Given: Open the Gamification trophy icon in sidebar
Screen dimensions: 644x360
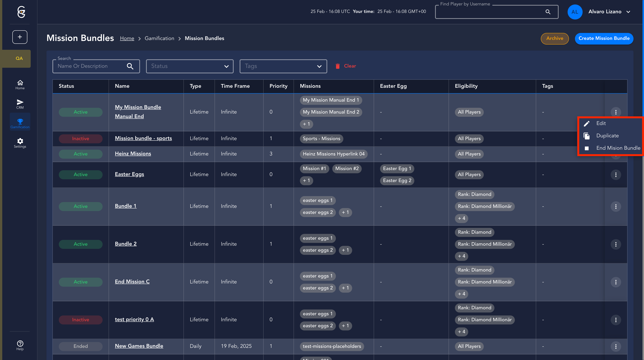Looking at the screenshot, I should pyautogui.click(x=20, y=121).
